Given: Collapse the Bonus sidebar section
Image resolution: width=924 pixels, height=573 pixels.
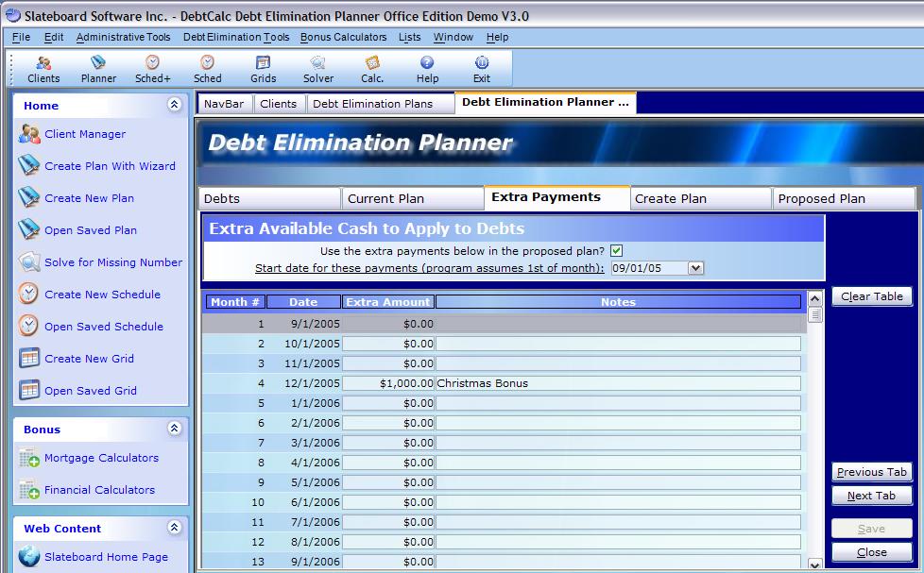Looking at the screenshot, I should [174, 429].
